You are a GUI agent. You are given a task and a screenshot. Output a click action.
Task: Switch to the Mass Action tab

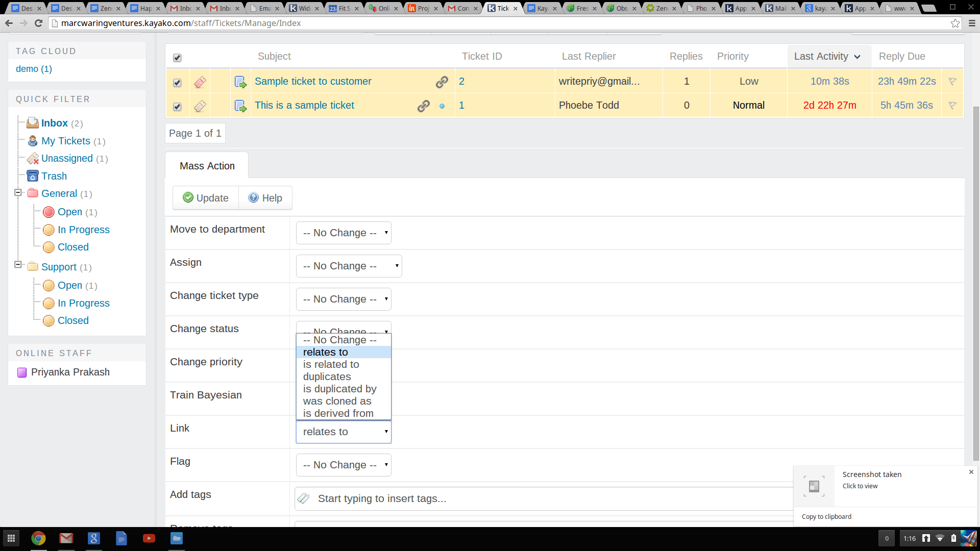click(x=207, y=166)
